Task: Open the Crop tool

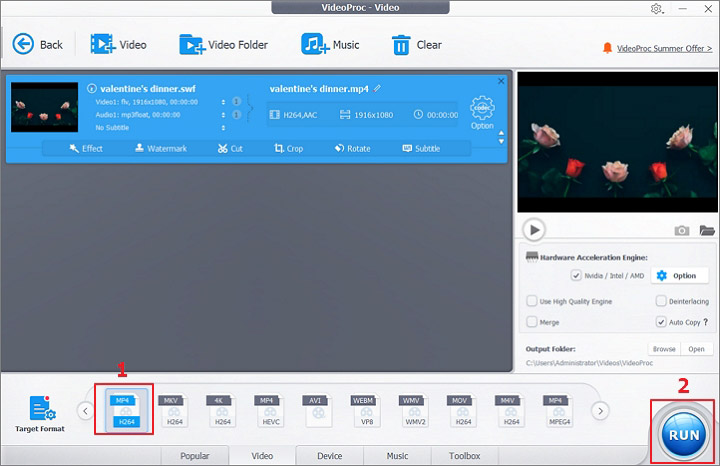Action: tap(288, 148)
